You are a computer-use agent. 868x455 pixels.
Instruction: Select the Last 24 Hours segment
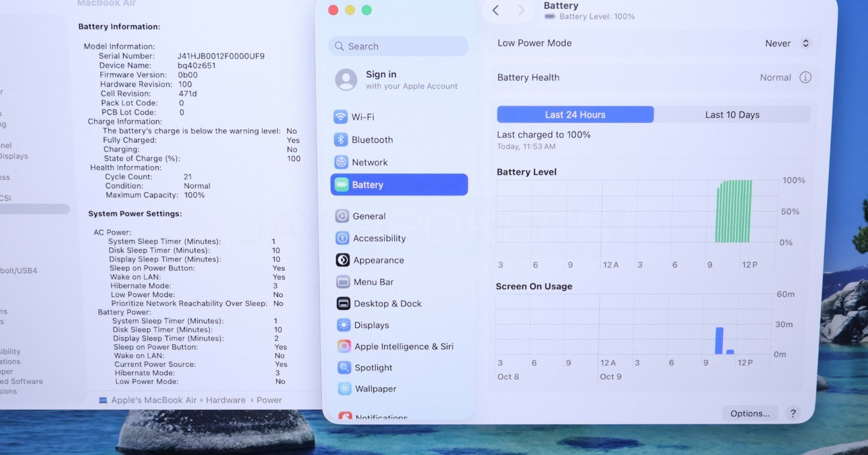[x=575, y=115]
